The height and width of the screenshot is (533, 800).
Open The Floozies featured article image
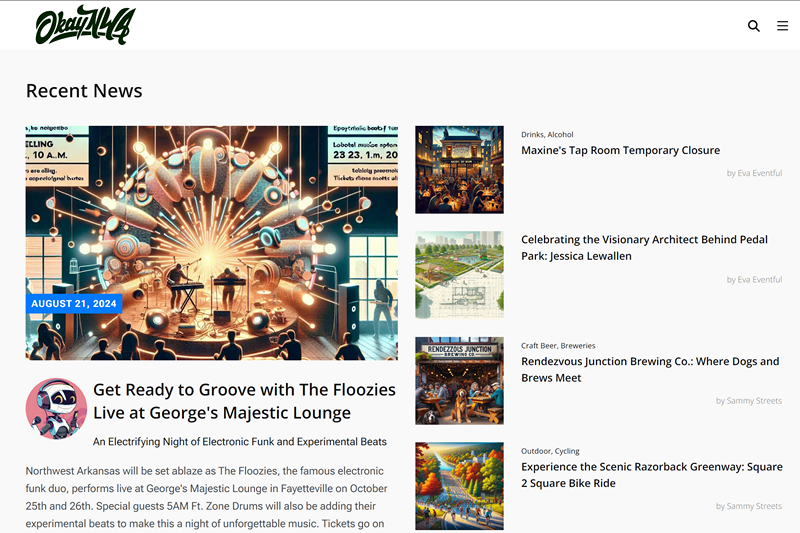click(212, 243)
